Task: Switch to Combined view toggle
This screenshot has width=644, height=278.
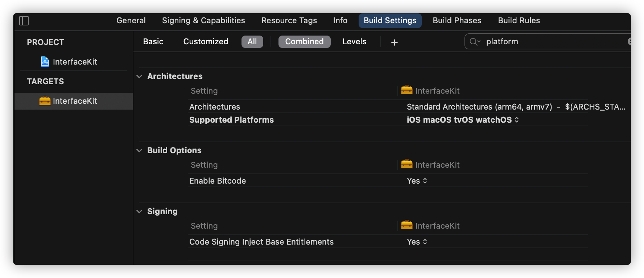Action: click(305, 42)
